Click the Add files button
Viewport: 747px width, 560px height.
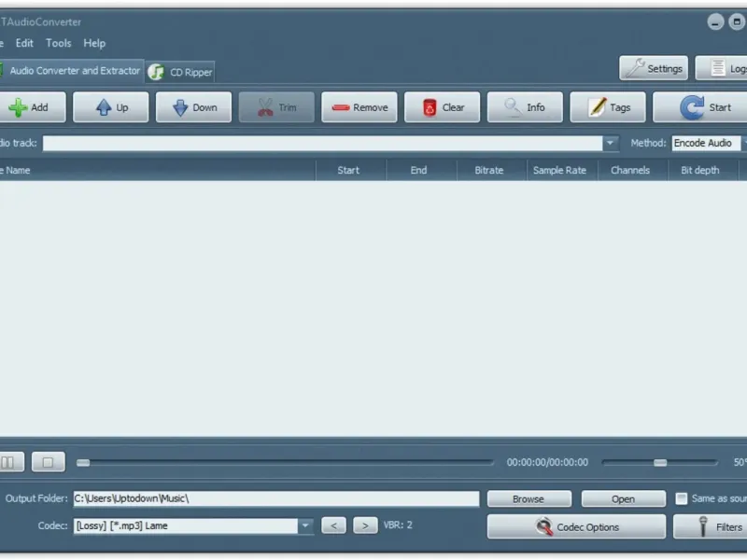[32, 107]
